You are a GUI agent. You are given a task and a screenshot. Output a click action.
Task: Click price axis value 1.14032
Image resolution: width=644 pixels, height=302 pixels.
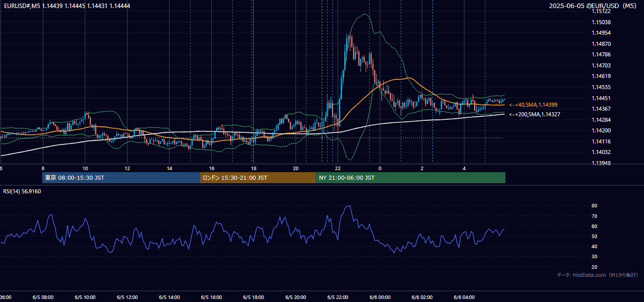[x=601, y=152]
